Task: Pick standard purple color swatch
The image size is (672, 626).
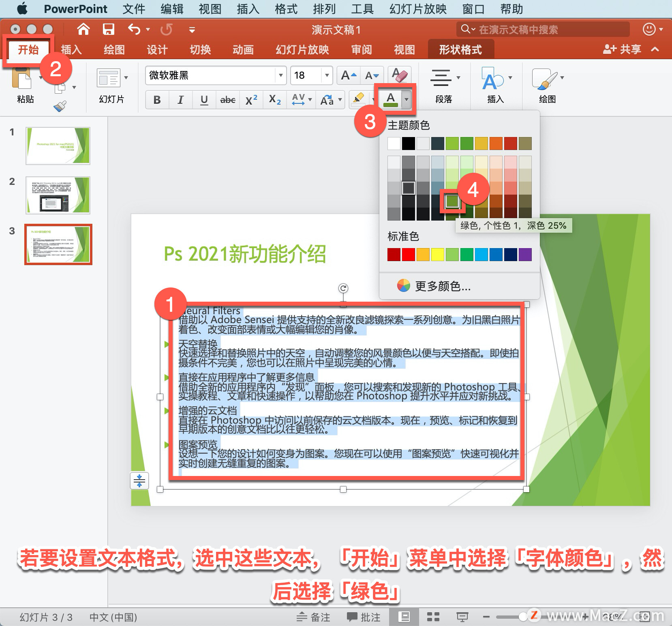Action: click(x=525, y=255)
